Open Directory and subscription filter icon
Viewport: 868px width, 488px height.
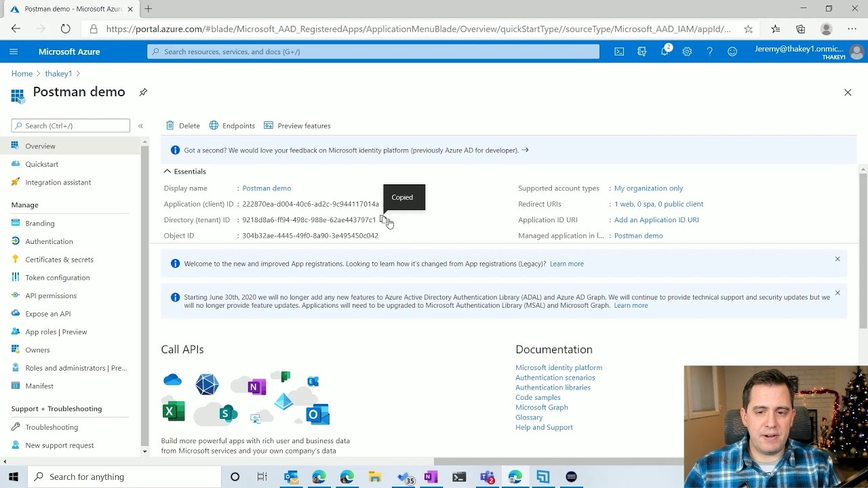coord(642,52)
